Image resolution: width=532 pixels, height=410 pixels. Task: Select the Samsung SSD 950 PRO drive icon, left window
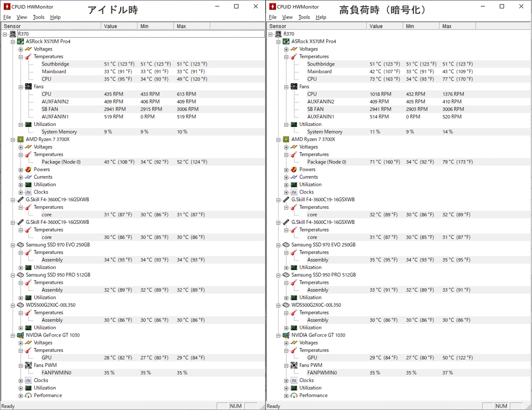coord(20,275)
